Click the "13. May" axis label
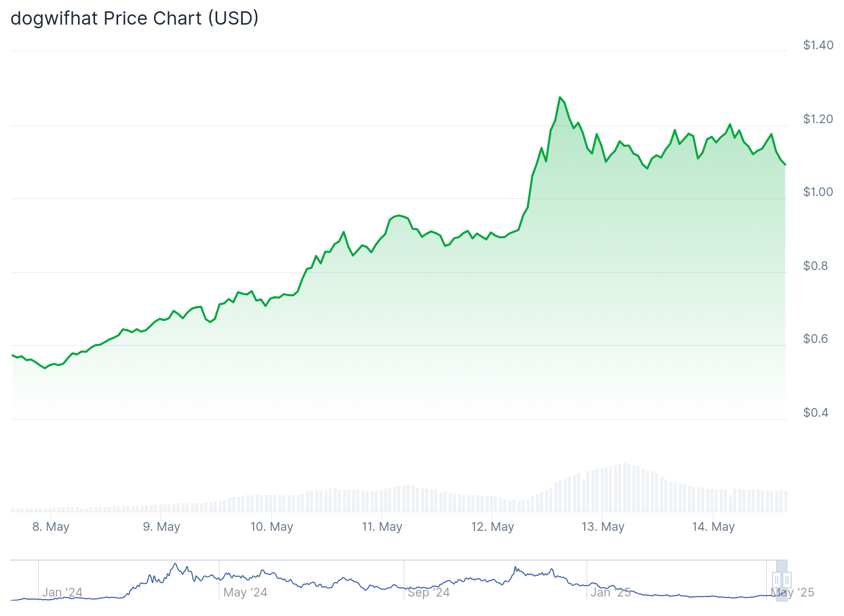 click(603, 527)
